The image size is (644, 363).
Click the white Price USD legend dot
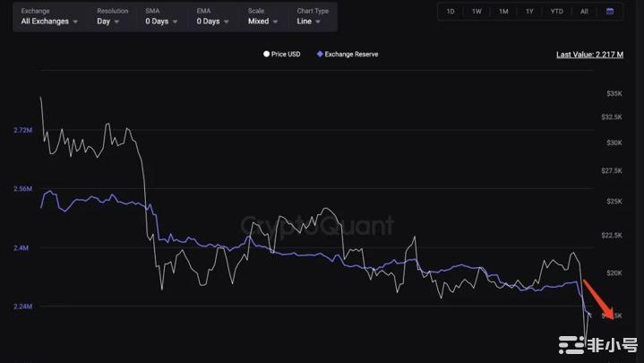coord(266,55)
